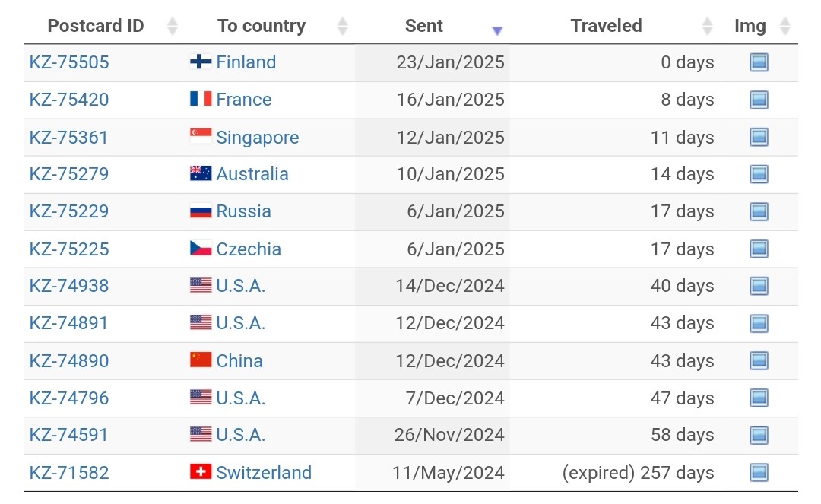View image of France postcard KZ-75420
The image size is (821, 504).
pyautogui.click(x=759, y=100)
